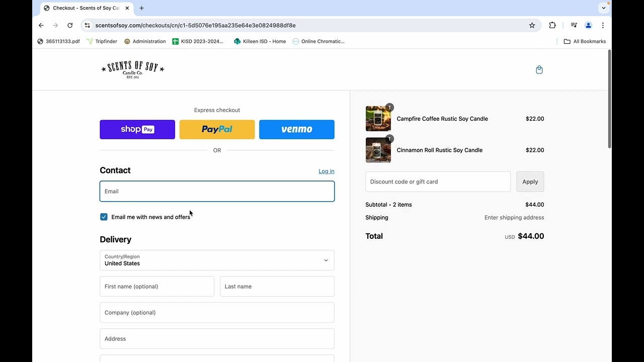The height and width of the screenshot is (362, 644).
Task: Open the Chrome three-dot menu
Action: (x=603, y=25)
